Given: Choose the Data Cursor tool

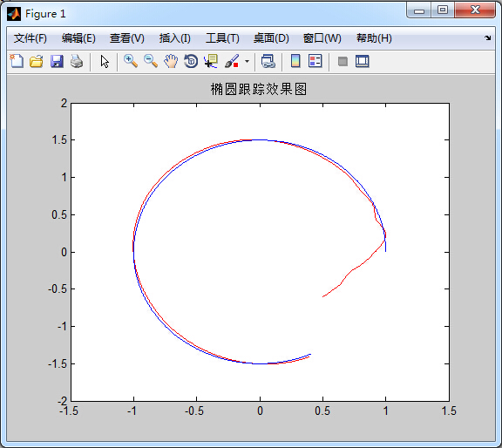Looking at the screenshot, I should click(x=211, y=61).
